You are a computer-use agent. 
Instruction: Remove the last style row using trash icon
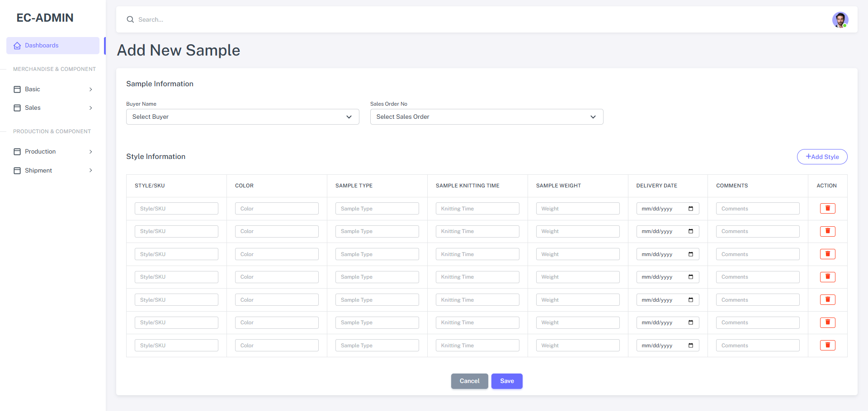click(827, 345)
